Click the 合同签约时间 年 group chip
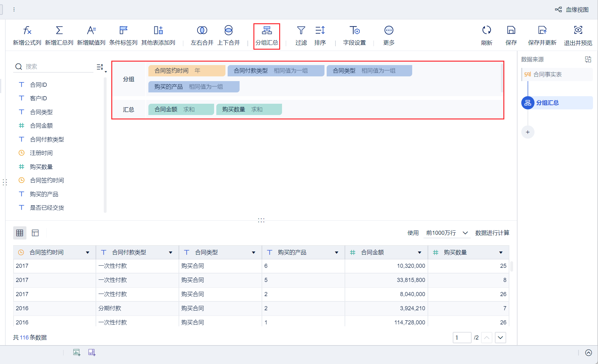Screen dimensions: 598x364 (x=187, y=71)
